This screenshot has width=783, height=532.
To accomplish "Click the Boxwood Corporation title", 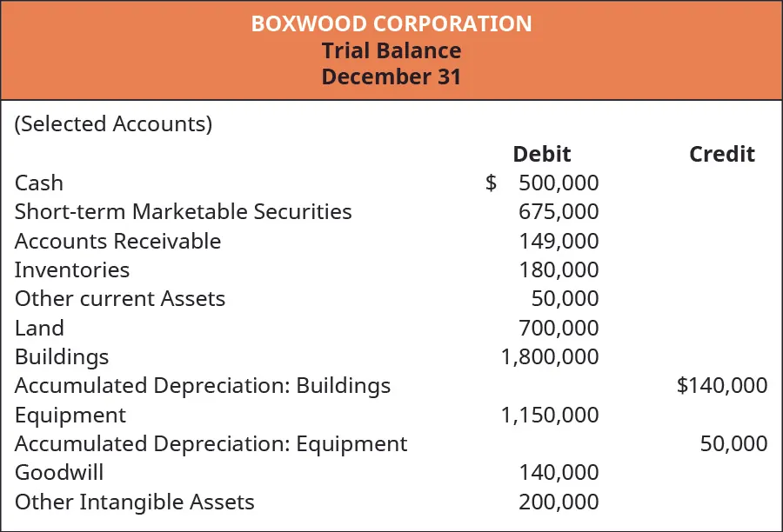I will pyautogui.click(x=391, y=23).
